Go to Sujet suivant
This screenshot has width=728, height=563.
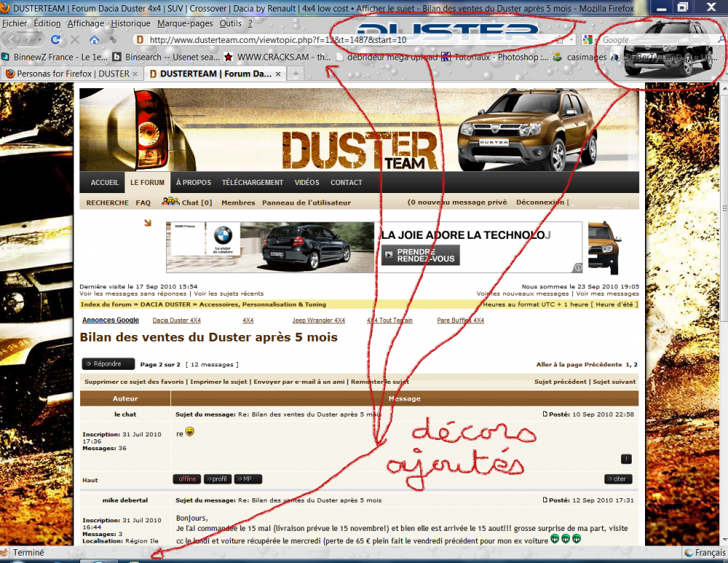614,382
